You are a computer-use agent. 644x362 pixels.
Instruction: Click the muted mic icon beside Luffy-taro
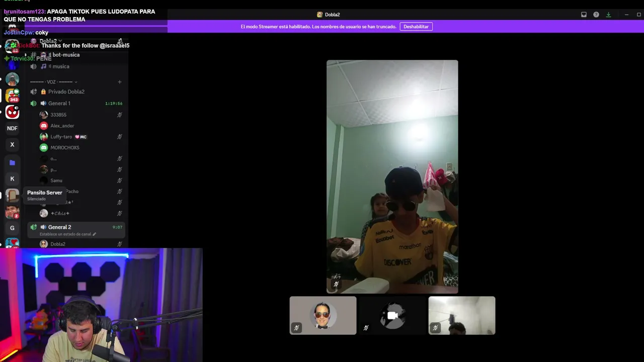pos(120,137)
